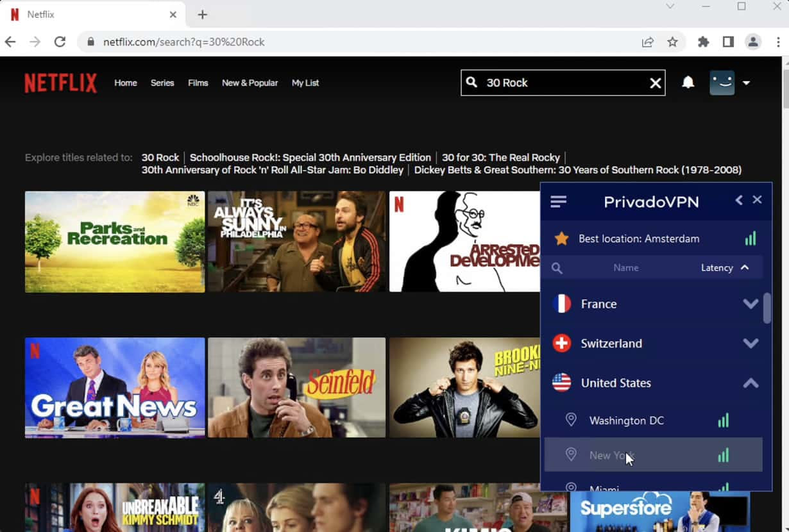Open the Seinfeld thumbnail

click(x=296, y=388)
